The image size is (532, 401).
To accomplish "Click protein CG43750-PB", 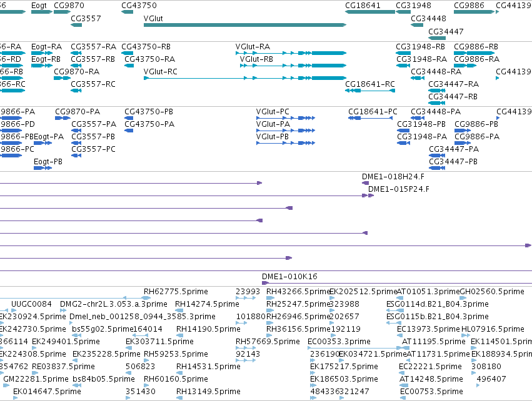I will pos(129,118).
